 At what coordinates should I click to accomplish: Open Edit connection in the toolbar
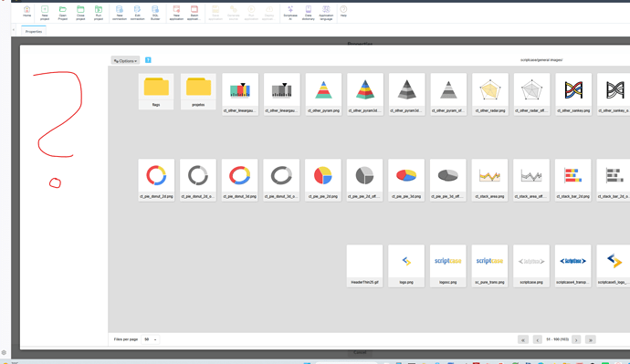[x=137, y=13]
